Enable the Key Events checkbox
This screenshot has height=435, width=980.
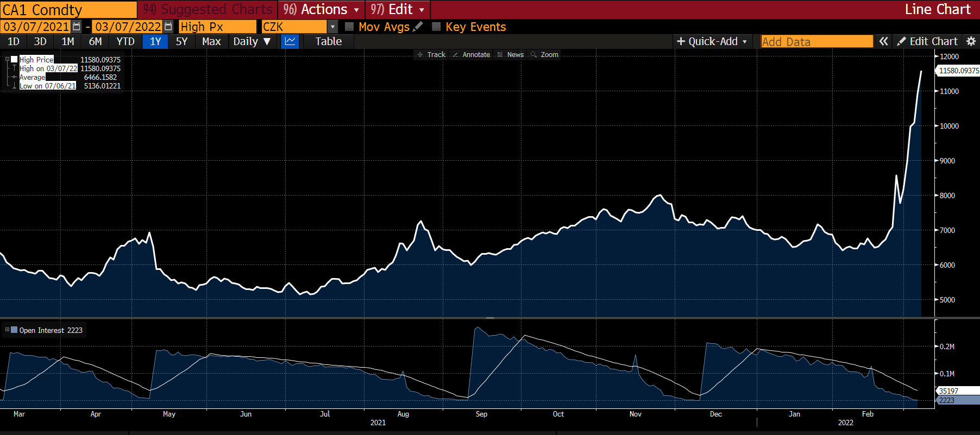click(436, 27)
